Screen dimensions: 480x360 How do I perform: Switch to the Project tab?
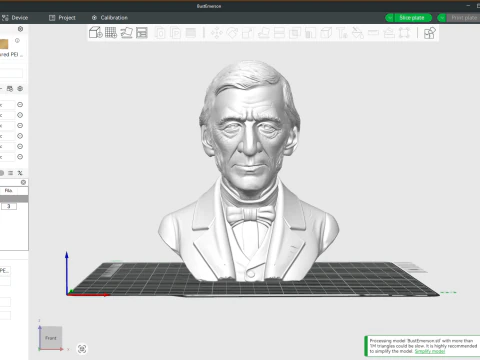click(x=62, y=18)
